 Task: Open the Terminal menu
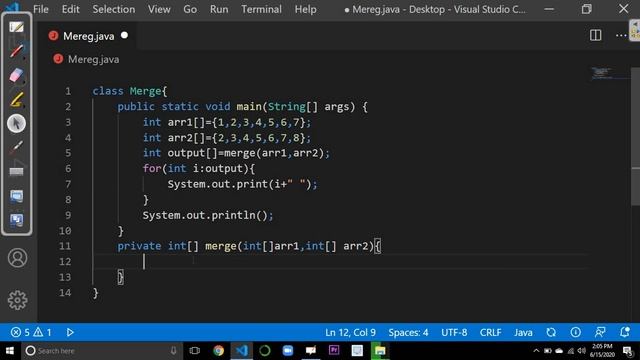[x=261, y=9]
